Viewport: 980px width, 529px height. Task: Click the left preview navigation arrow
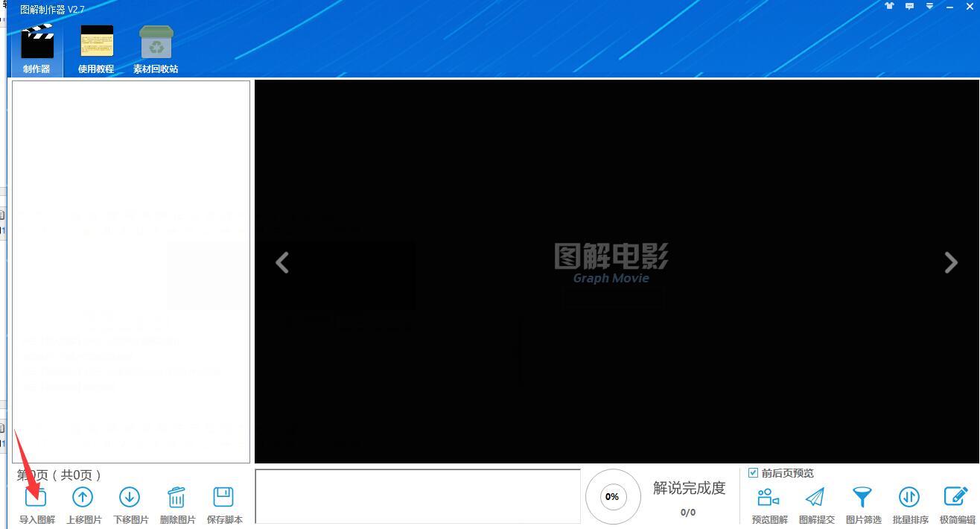282,263
